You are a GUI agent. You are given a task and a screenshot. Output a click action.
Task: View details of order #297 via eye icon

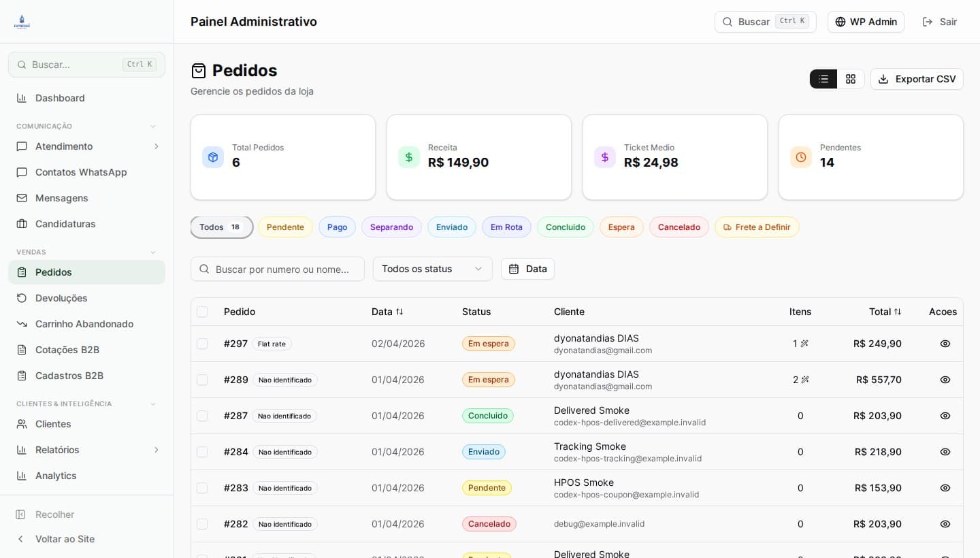[x=945, y=344]
